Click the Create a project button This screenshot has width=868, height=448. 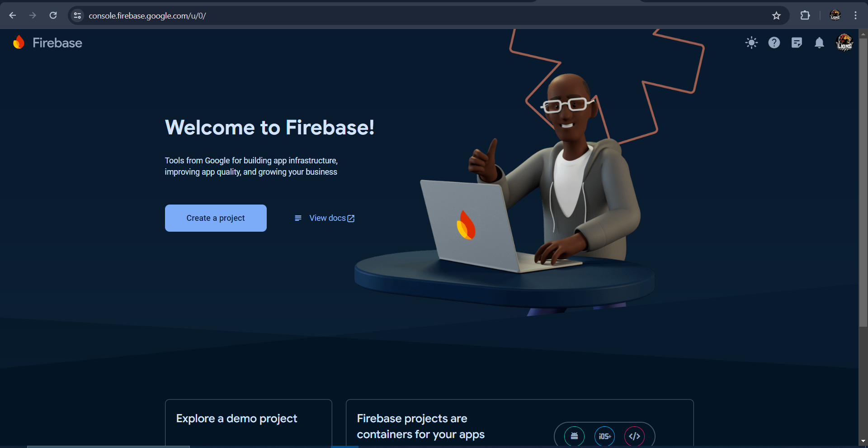(216, 218)
